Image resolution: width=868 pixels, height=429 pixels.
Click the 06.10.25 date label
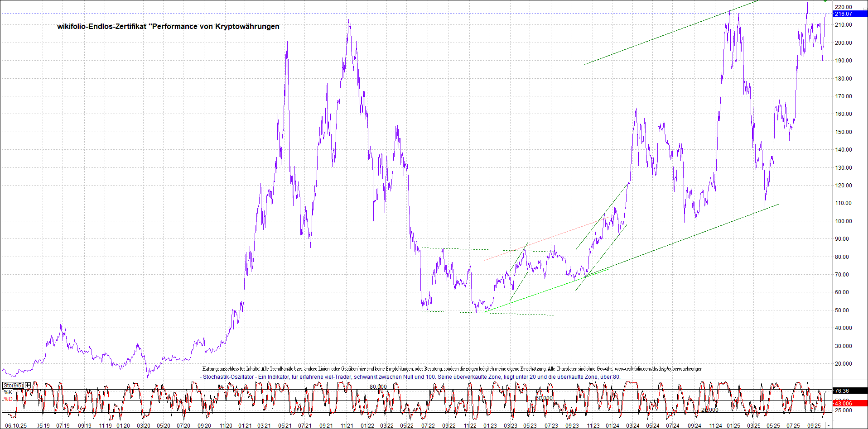15,426
